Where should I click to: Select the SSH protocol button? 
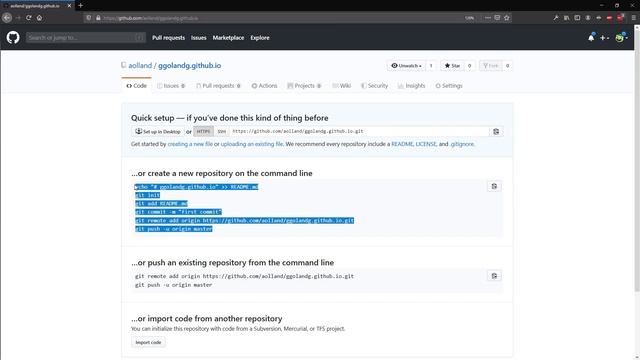pyautogui.click(x=221, y=131)
